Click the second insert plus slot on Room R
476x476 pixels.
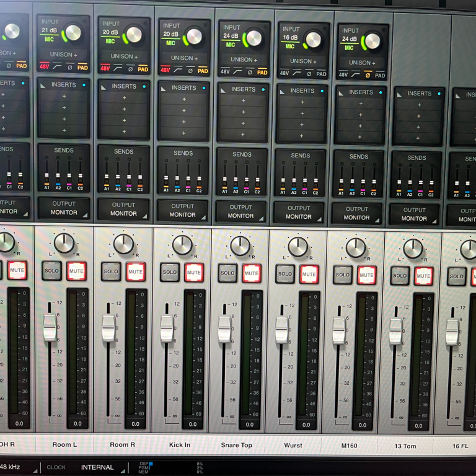[x=124, y=109]
